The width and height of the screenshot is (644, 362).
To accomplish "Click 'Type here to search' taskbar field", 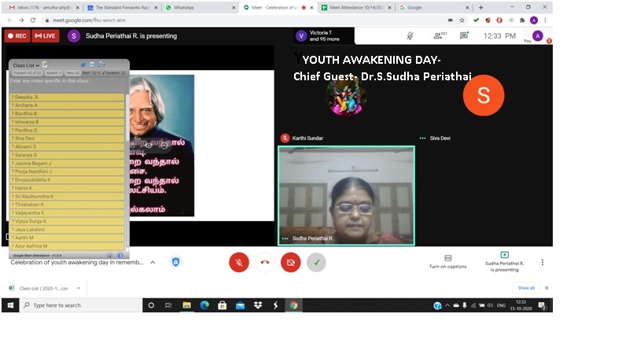I will tap(81, 305).
